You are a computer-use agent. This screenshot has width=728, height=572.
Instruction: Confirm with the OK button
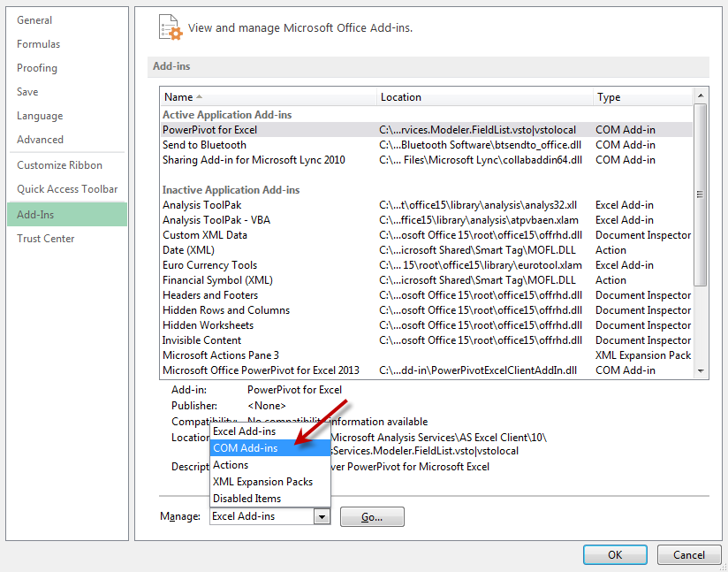615,555
